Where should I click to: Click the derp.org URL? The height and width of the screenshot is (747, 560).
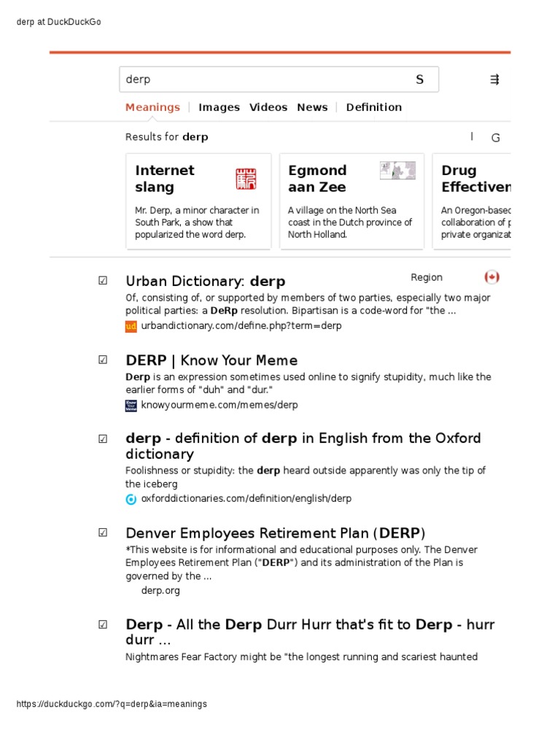click(x=160, y=591)
